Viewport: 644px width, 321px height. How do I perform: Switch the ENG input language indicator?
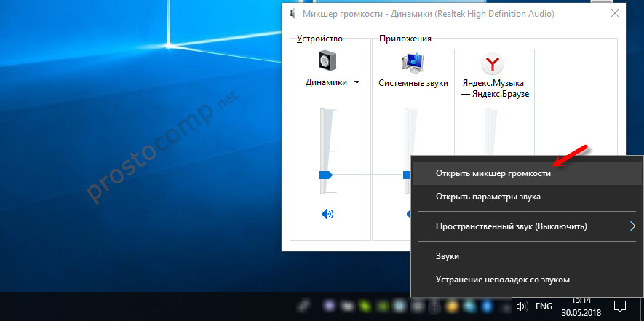pyautogui.click(x=545, y=307)
